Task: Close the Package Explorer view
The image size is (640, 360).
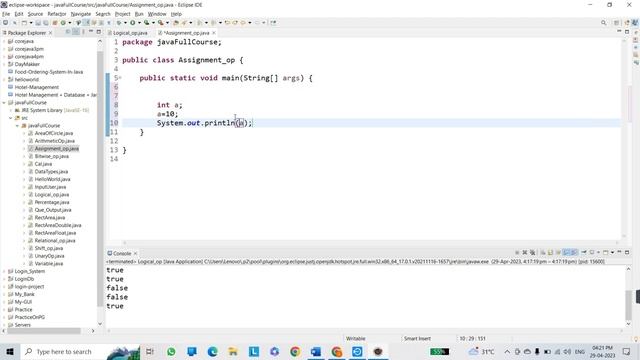Action: pos(51,33)
